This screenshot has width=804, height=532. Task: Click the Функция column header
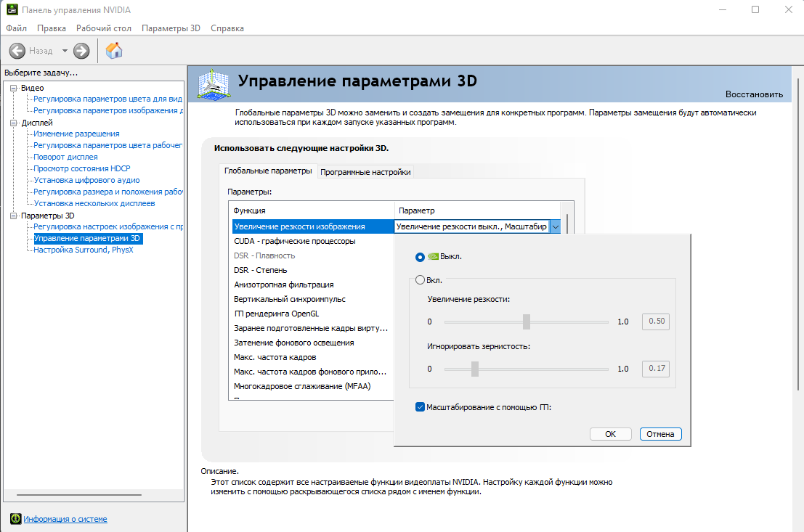click(x=312, y=210)
